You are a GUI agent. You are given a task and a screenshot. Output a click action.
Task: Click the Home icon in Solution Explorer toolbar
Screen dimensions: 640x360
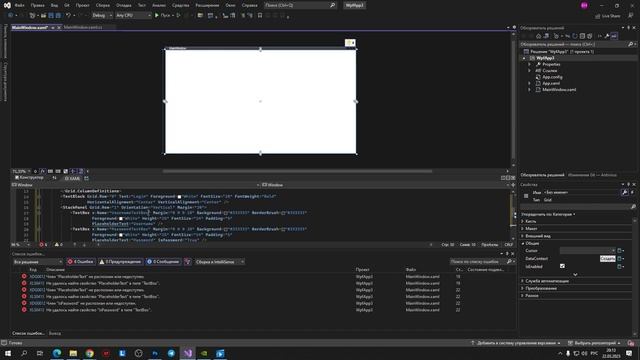pos(538,36)
